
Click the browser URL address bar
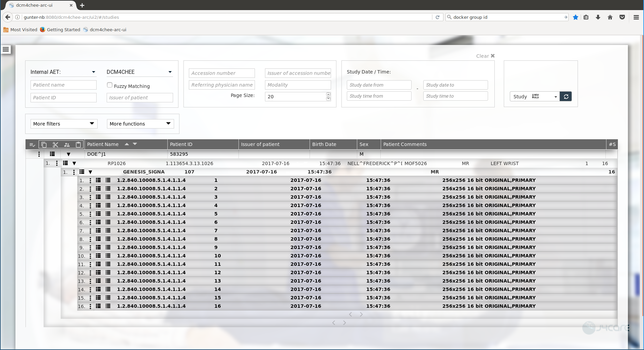click(x=226, y=17)
